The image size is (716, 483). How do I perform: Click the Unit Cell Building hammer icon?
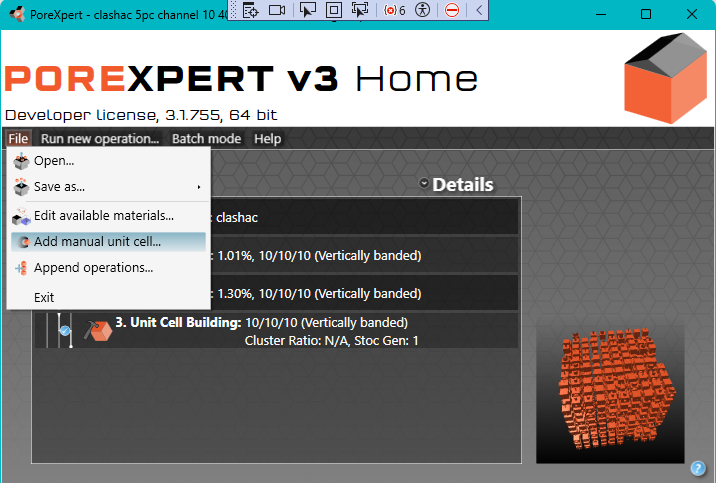[x=97, y=331]
